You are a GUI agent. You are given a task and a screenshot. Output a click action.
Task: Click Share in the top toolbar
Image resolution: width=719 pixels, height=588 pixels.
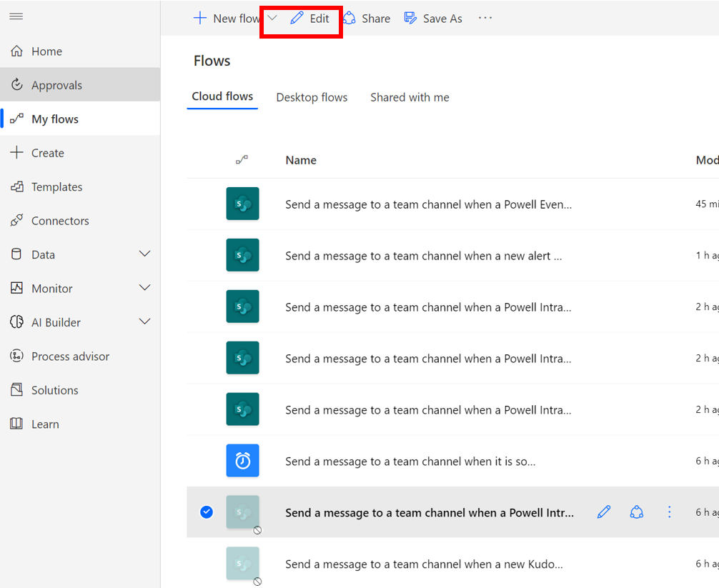[x=367, y=19]
